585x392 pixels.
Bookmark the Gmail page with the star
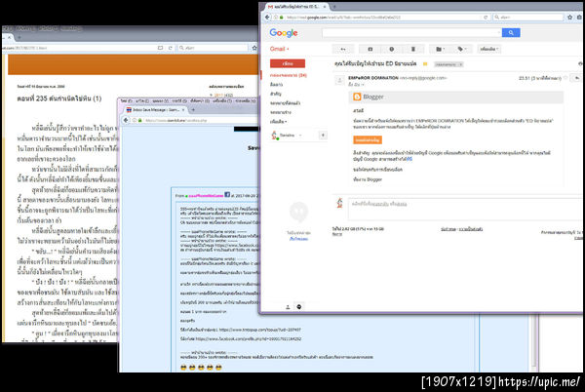pyautogui.click(x=569, y=18)
